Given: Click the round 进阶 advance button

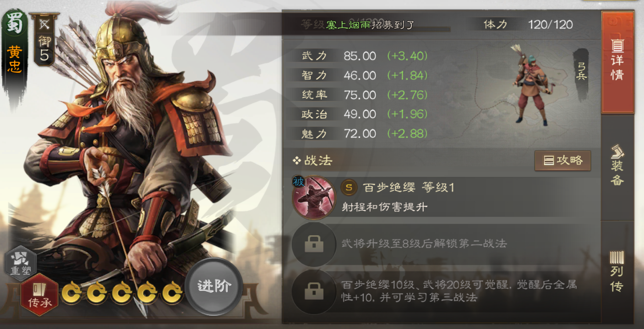Looking at the screenshot, I should click(x=214, y=286).
